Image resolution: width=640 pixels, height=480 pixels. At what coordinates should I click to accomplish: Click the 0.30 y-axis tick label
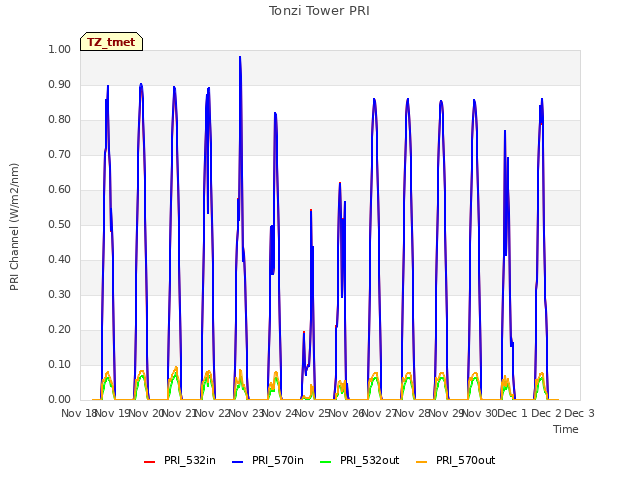(60, 294)
